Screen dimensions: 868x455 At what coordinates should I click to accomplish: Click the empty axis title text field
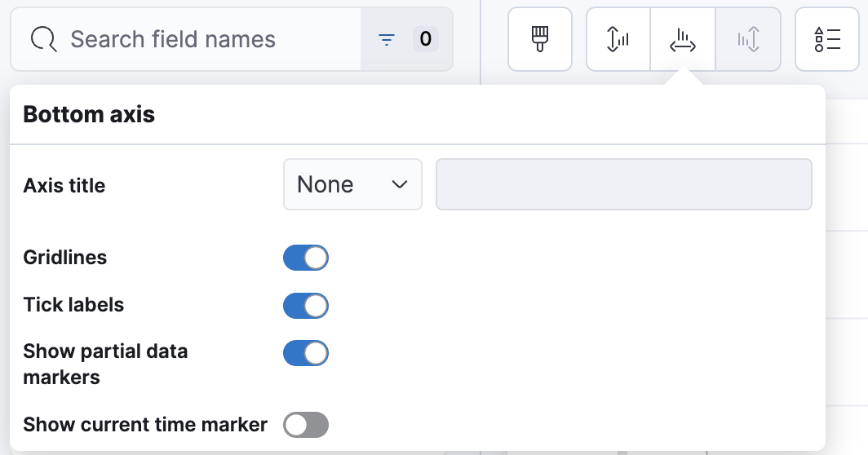[624, 185]
